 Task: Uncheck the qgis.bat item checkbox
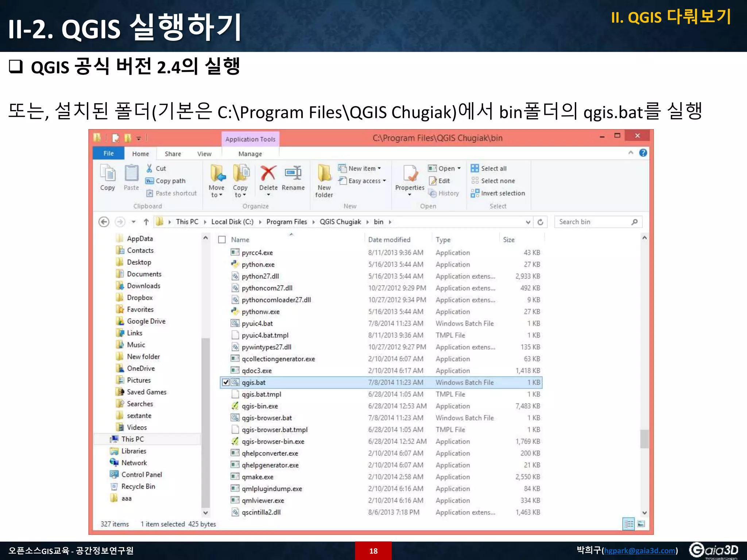tap(225, 382)
